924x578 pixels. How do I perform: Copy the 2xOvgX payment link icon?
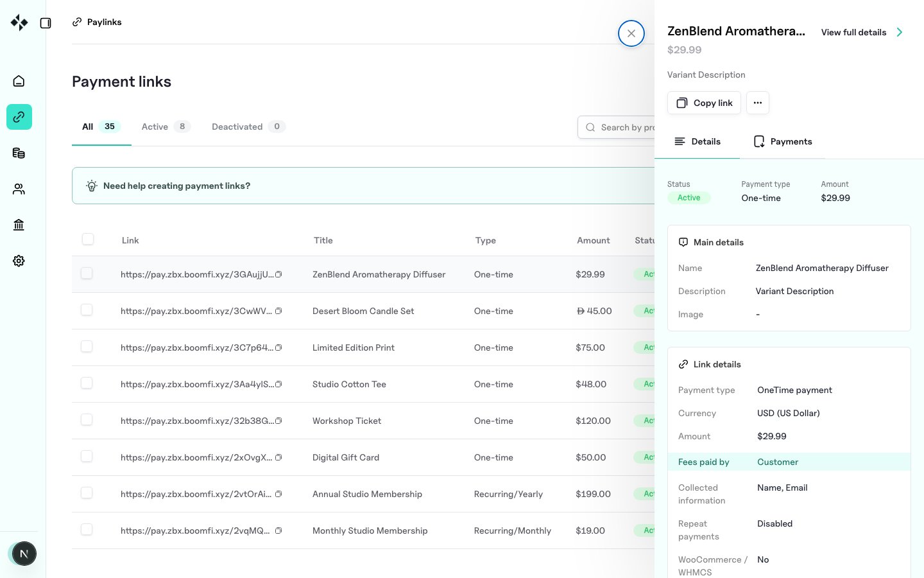278,457
